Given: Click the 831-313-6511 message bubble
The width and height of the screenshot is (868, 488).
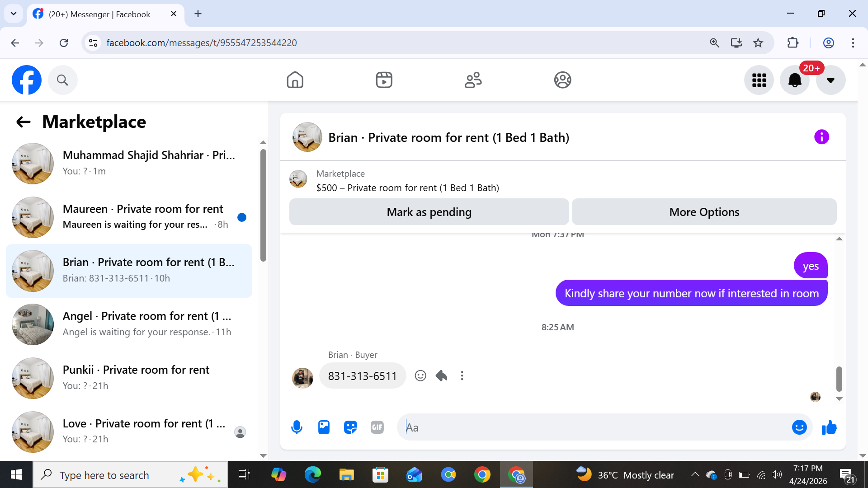Looking at the screenshot, I should point(362,376).
